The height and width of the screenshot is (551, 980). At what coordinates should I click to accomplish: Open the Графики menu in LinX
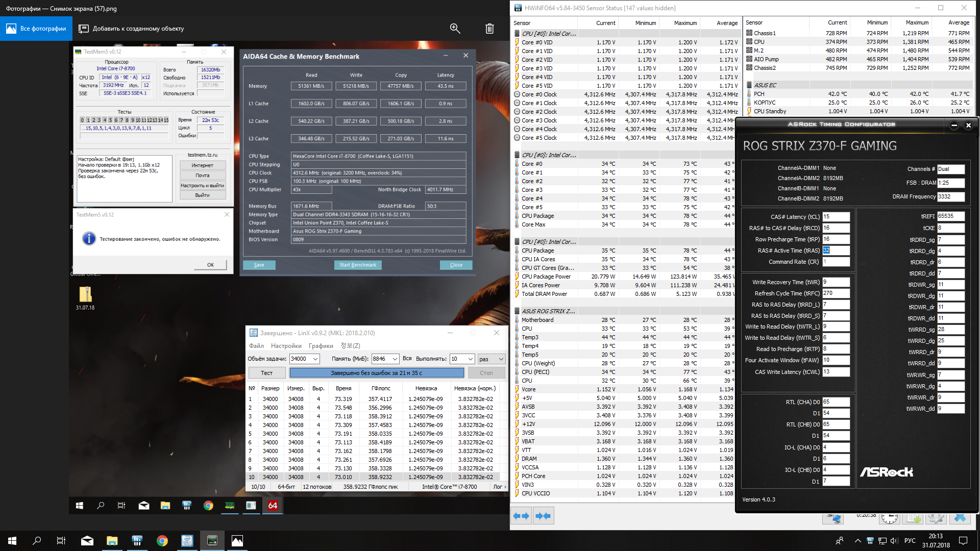(321, 346)
